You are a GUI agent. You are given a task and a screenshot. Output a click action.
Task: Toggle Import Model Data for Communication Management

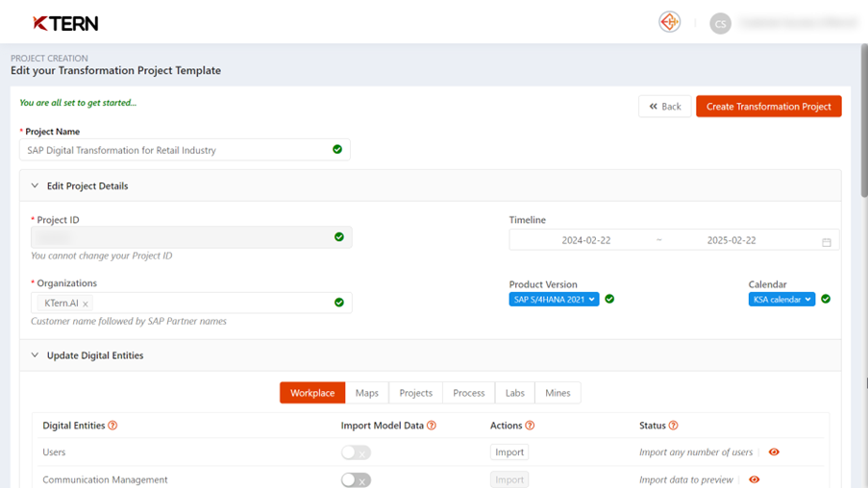[356, 479]
